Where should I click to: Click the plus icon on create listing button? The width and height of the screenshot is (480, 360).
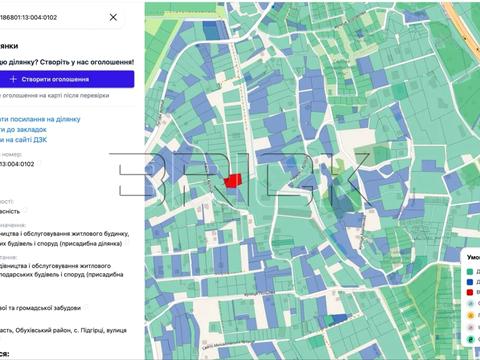(x=13, y=79)
